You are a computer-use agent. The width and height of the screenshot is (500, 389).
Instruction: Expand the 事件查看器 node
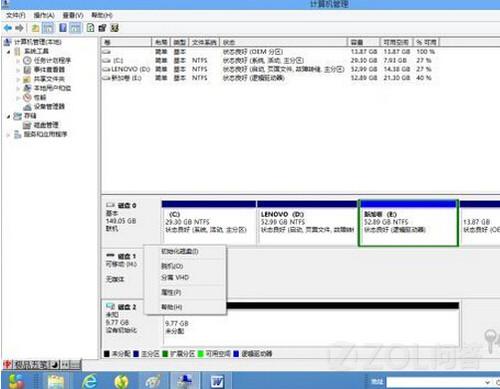pos(18,70)
